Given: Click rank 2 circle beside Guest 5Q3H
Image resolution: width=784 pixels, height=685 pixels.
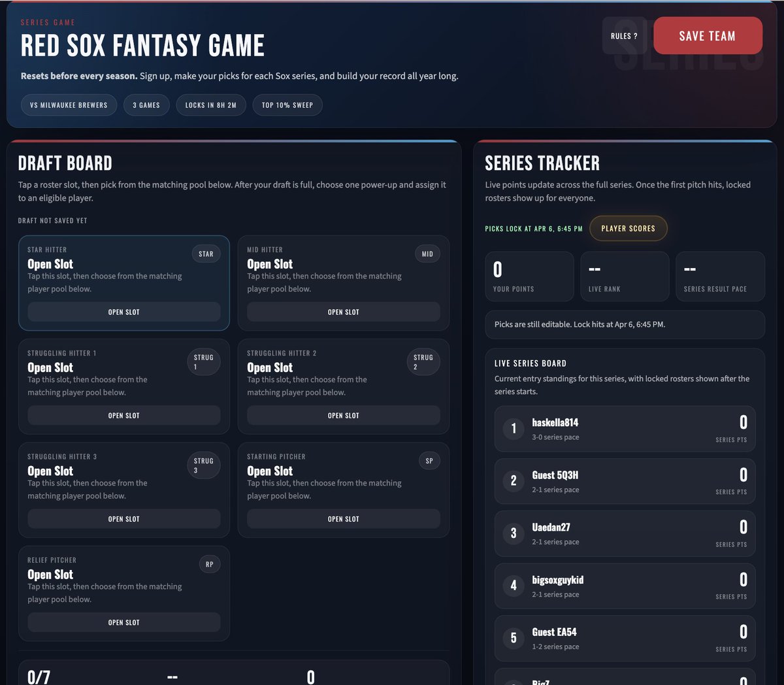Looking at the screenshot, I should pyautogui.click(x=514, y=481).
